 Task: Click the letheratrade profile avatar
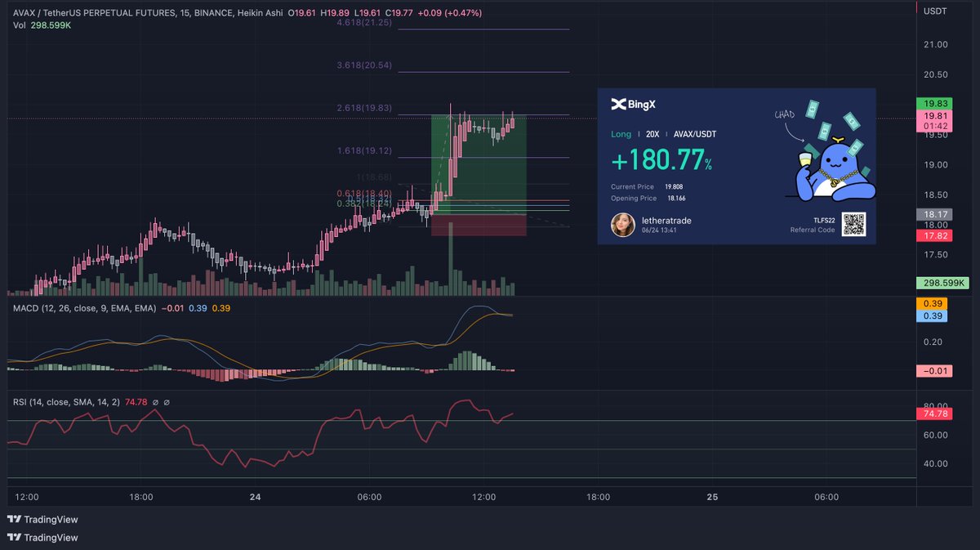click(x=623, y=225)
